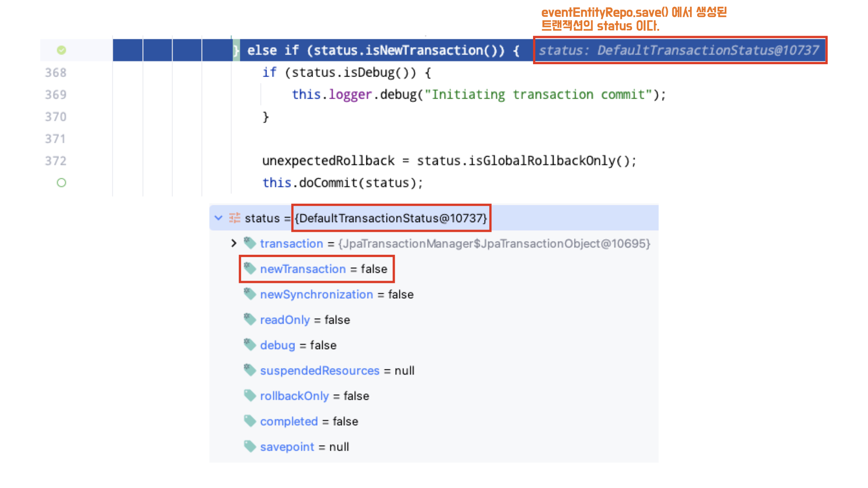Click the inline status DefaultTransactionStatus@10737 hint

click(x=679, y=50)
